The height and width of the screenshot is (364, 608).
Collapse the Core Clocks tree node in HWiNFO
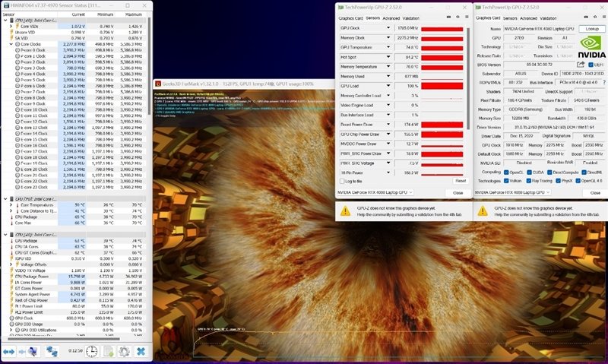click(x=11, y=44)
